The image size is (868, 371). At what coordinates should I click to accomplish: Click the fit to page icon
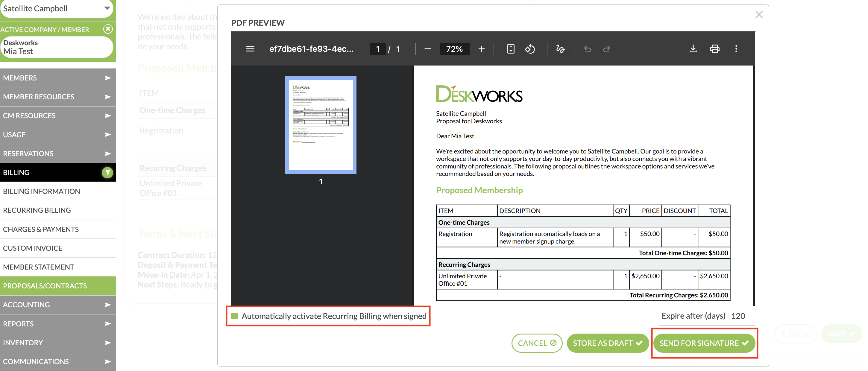[511, 49]
